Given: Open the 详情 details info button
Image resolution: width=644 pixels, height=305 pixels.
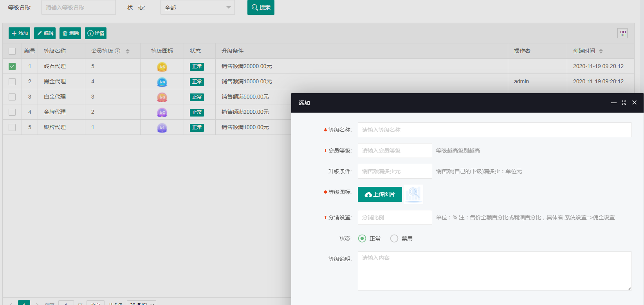Looking at the screenshot, I should pos(96,33).
